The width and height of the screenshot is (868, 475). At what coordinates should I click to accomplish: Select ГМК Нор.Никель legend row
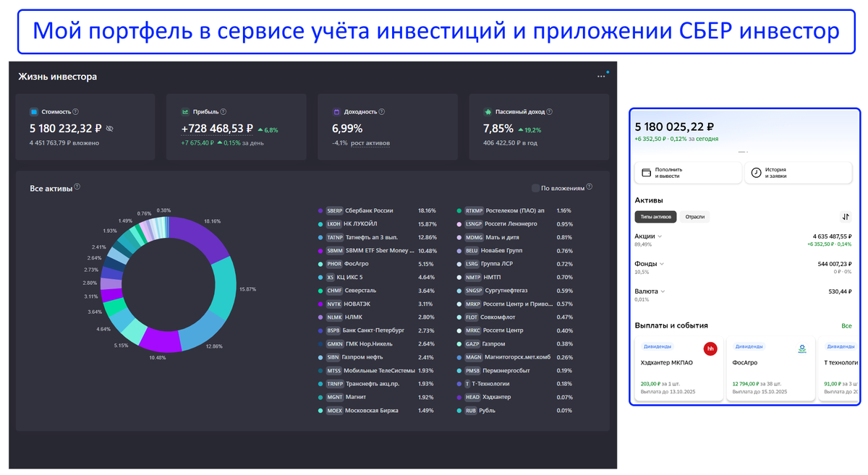[x=378, y=344]
